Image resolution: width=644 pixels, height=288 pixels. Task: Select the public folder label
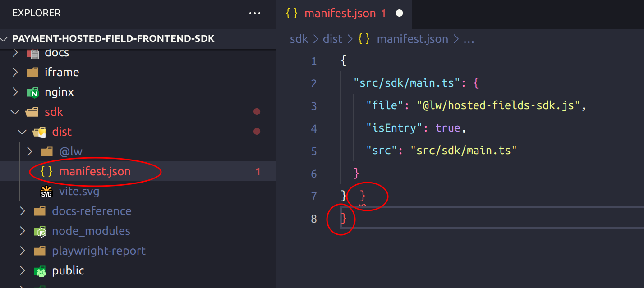click(x=68, y=270)
